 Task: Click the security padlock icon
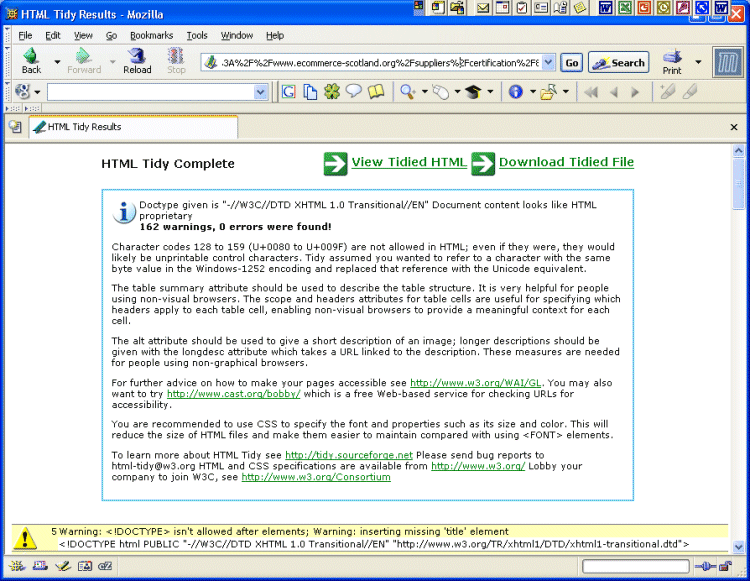[726, 566]
